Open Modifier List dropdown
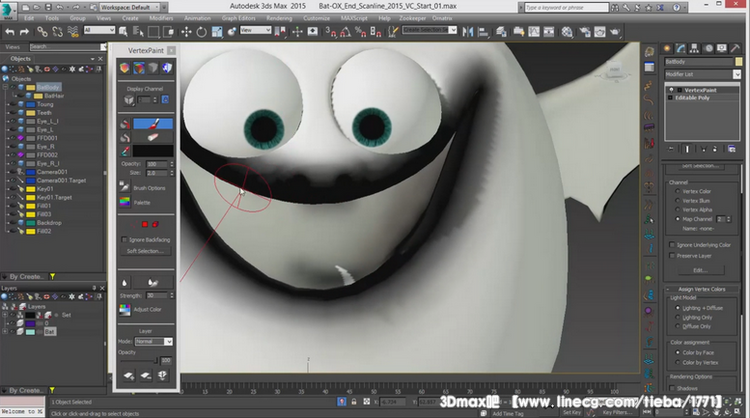Screen dimensions: 750x418 click(x=703, y=75)
